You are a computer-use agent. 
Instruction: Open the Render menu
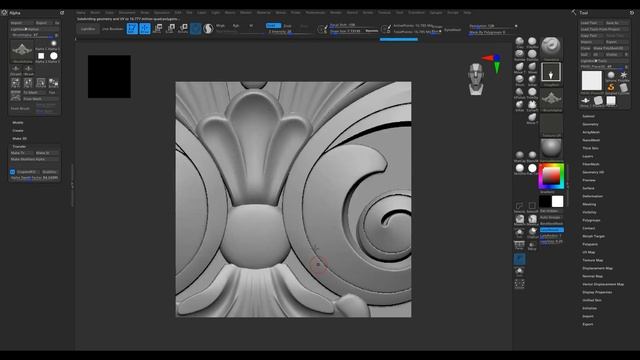[336, 13]
